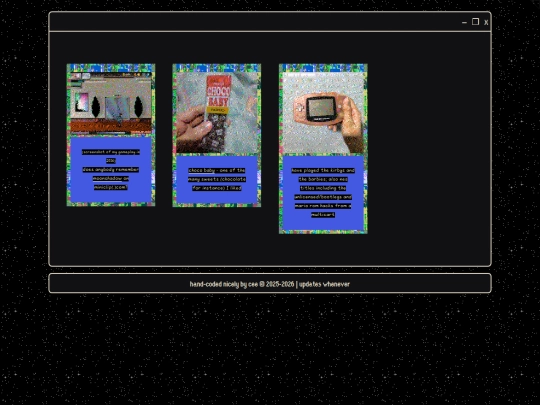Select the 'does anybody remember' caption line
The height and width of the screenshot is (405, 540).
(111, 169)
